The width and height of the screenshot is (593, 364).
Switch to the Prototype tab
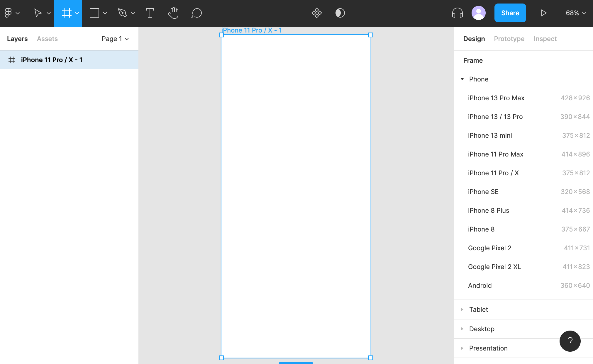[509, 39]
